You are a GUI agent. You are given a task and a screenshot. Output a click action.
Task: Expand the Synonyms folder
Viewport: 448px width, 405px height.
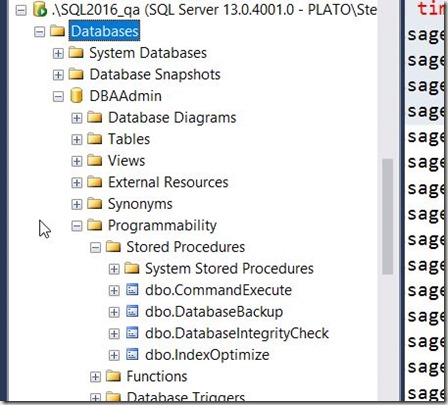tap(77, 204)
